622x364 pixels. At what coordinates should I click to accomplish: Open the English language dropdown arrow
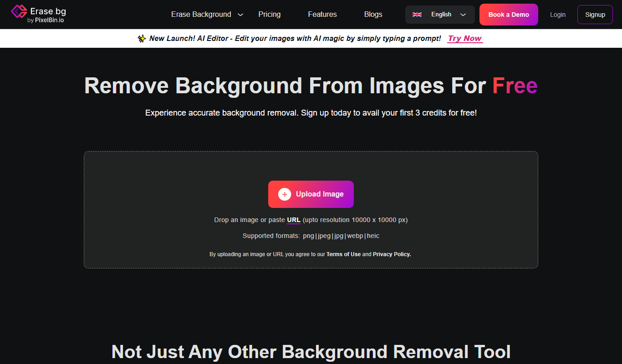[x=463, y=15]
